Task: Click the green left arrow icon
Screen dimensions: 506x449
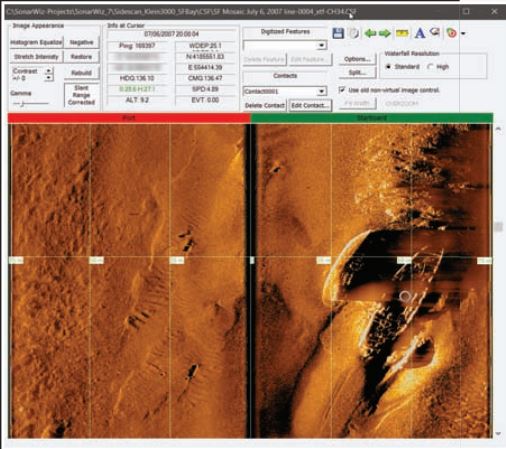Action: pyautogui.click(x=370, y=33)
